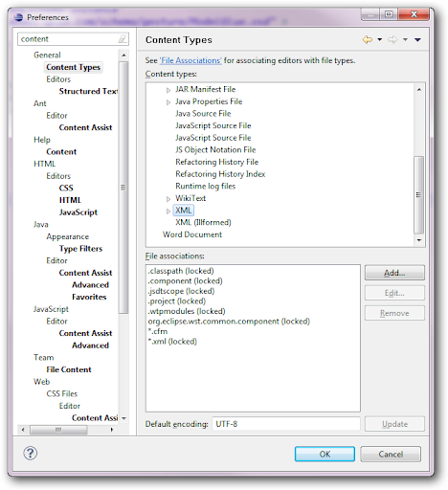Select Runtime log files content type
Image resolution: width=448 pixels, height=490 pixels.
pyautogui.click(x=205, y=187)
